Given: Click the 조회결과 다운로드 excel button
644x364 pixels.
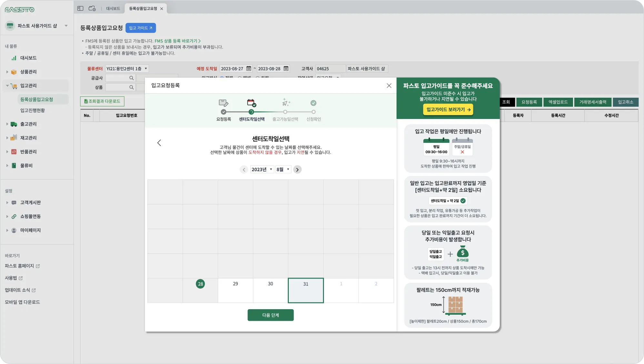Looking at the screenshot, I should pyautogui.click(x=102, y=101).
